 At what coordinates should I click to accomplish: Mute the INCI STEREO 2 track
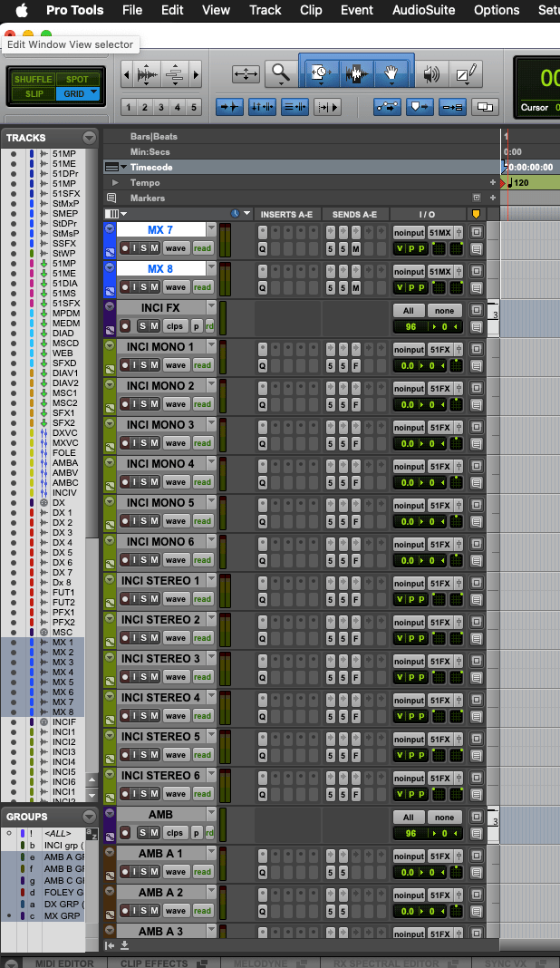pos(154,638)
